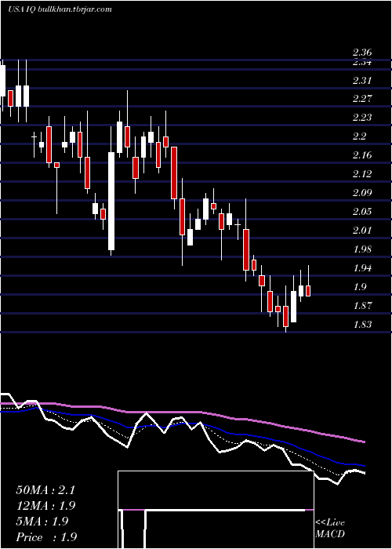Click the MACD indicator box
The image size is (392, 549).
pyautogui.click(x=216, y=510)
